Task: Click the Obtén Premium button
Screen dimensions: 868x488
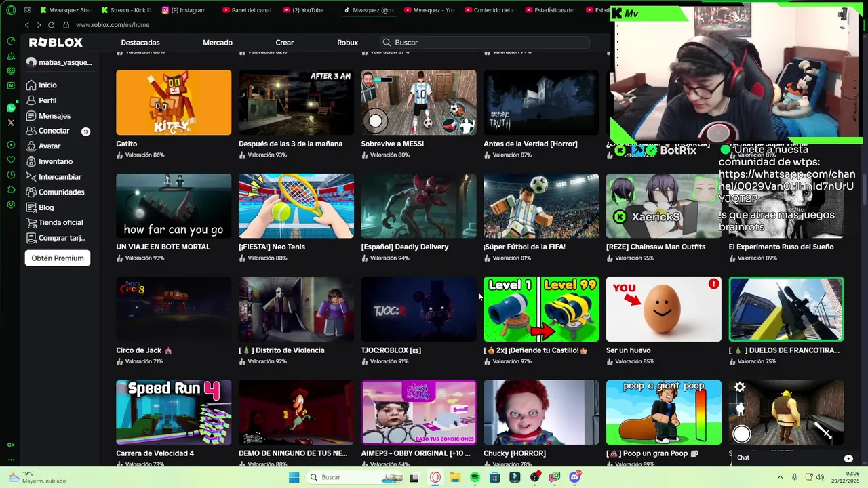Action: 58,258
